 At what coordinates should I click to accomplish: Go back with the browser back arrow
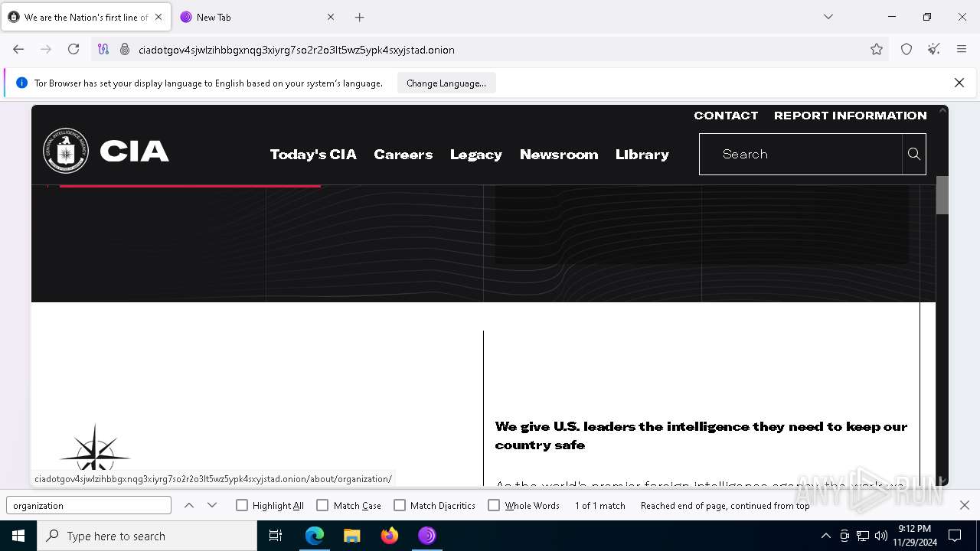click(x=18, y=49)
